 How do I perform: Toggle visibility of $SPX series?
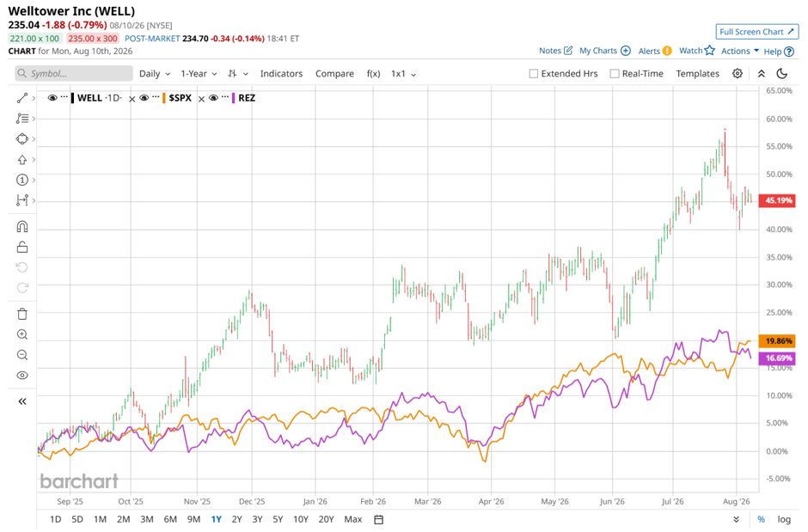pyautogui.click(x=144, y=98)
